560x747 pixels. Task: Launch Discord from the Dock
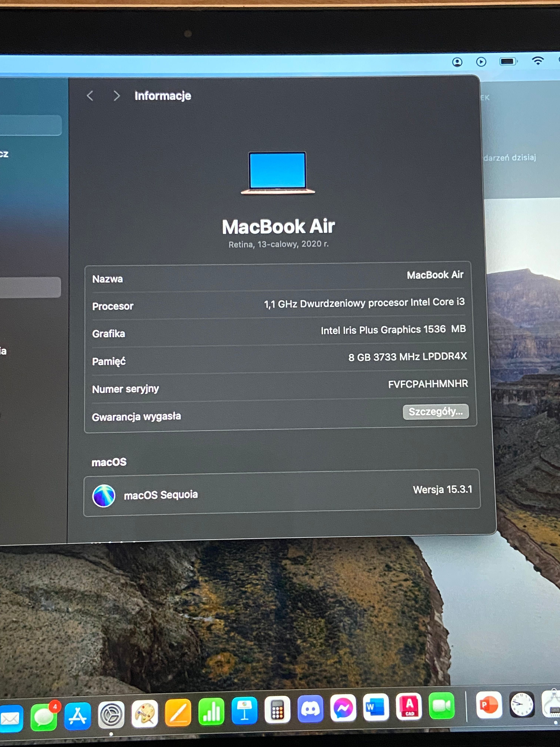[x=311, y=708]
